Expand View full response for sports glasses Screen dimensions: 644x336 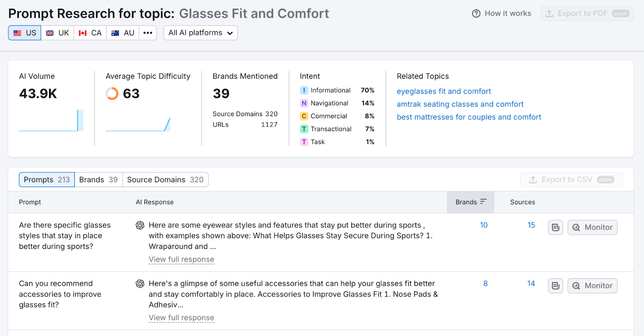(181, 260)
